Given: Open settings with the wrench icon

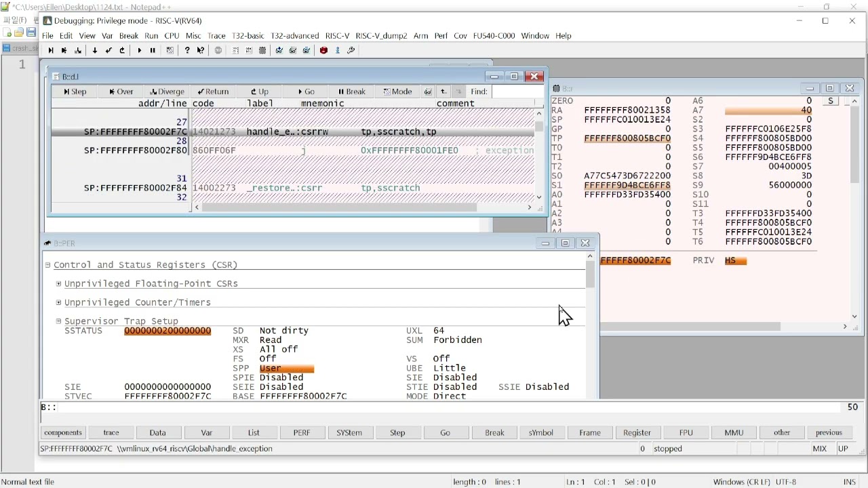Looking at the screenshot, I should click(x=351, y=51).
